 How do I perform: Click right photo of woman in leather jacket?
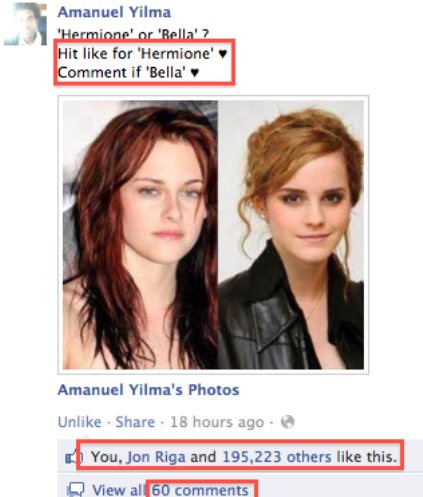point(291,235)
